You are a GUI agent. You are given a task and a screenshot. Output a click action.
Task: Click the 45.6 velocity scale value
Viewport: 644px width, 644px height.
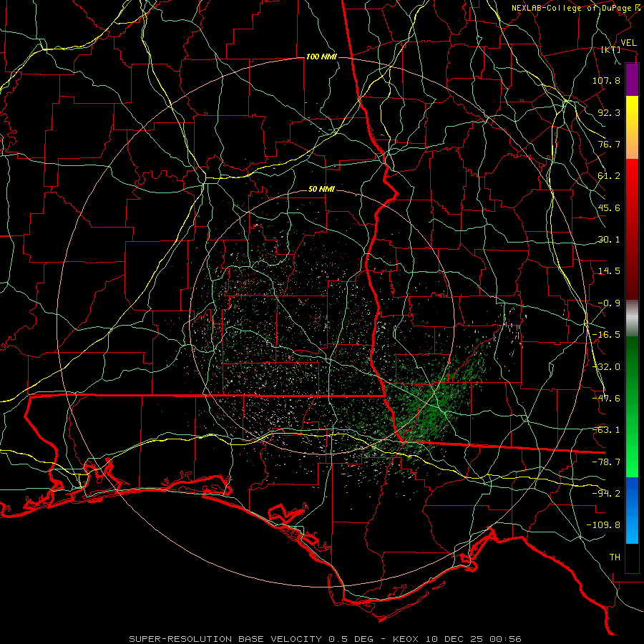[x=609, y=208]
